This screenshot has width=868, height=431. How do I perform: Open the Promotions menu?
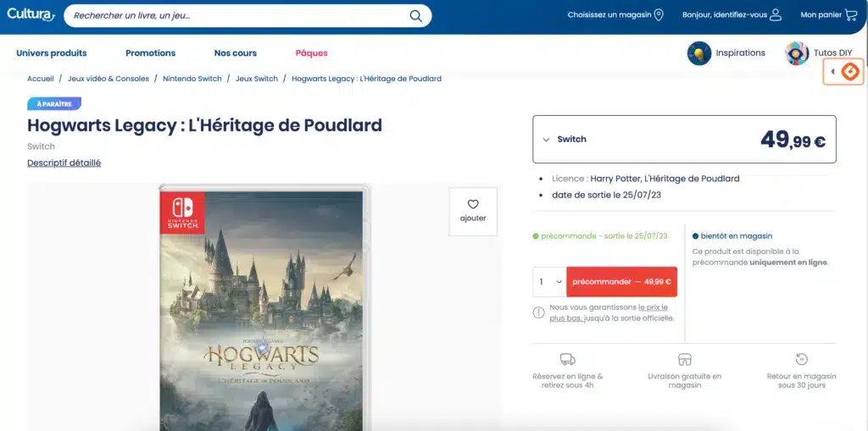pyautogui.click(x=150, y=53)
